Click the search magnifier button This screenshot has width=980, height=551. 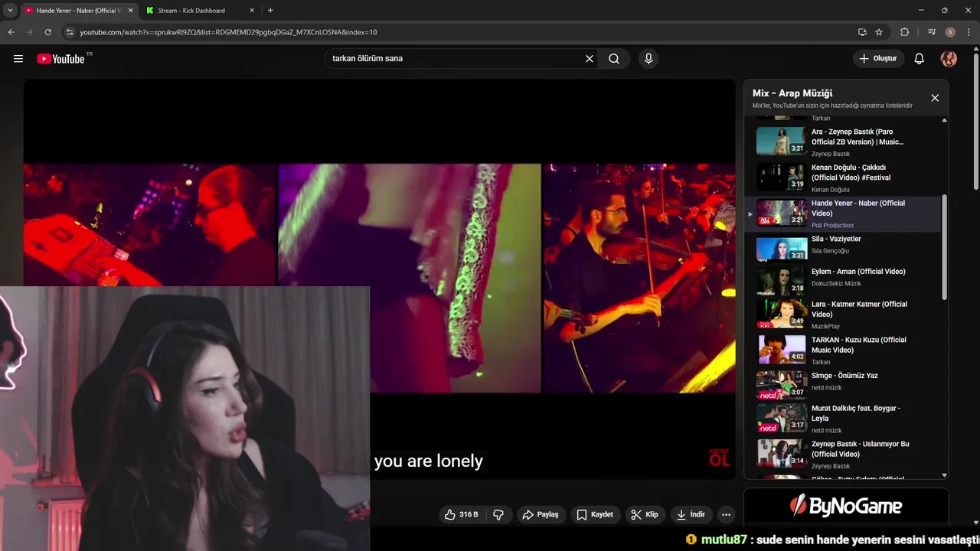(x=614, y=59)
